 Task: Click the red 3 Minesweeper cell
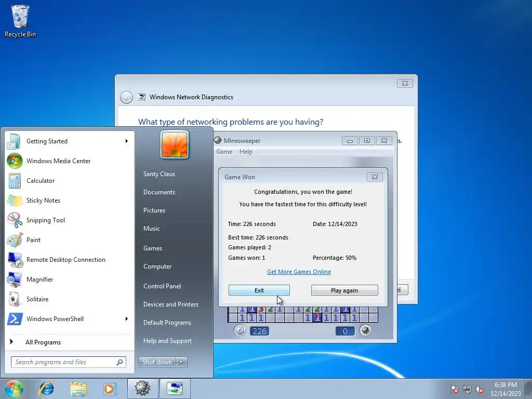point(261,309)
